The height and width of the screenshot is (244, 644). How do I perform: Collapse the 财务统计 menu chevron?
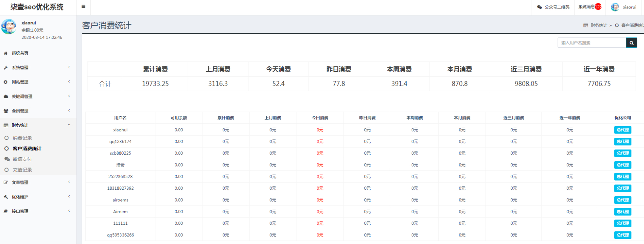coord(69,125)
